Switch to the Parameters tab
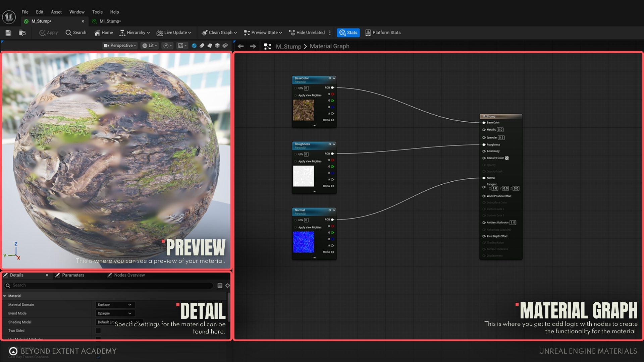 pos(73,275)
